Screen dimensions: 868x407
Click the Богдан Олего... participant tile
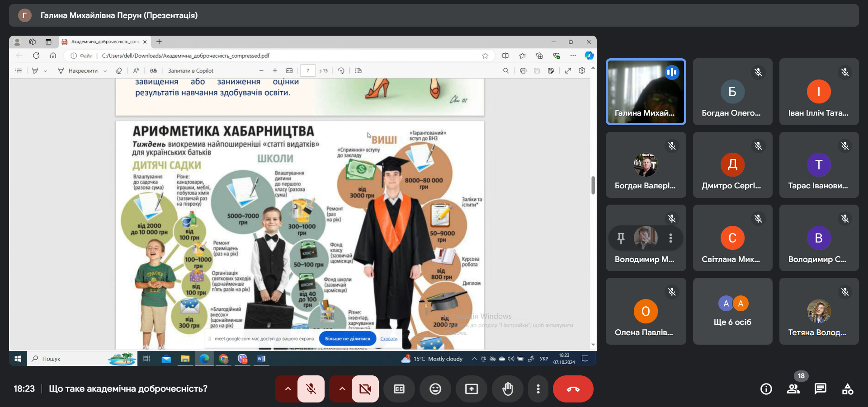pos(732,92)
